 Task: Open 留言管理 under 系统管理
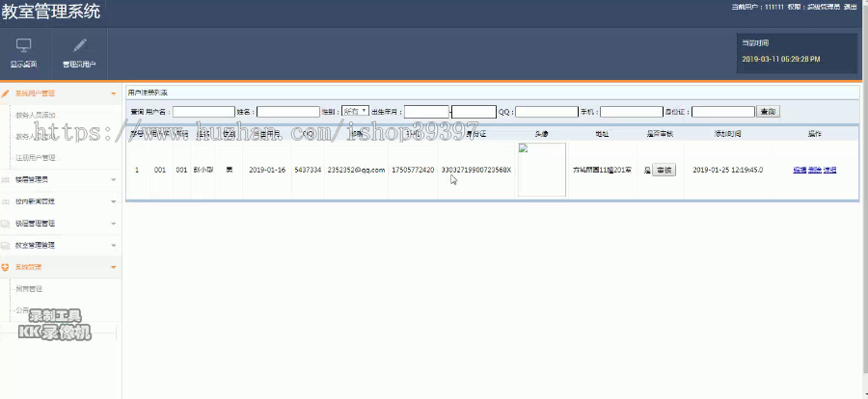[29, 289]
